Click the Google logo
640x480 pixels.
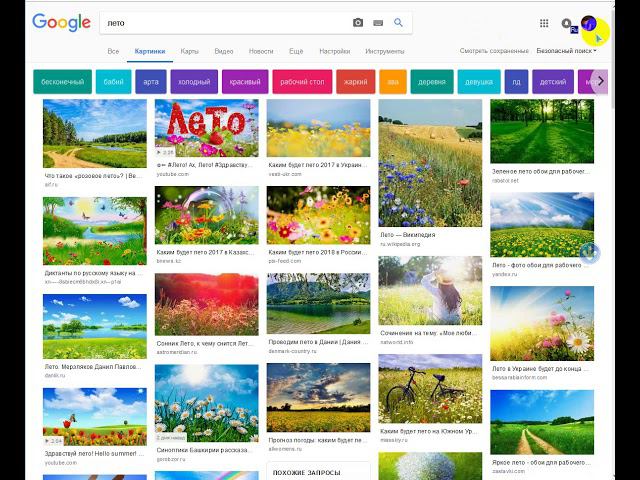(x=61, y=22)
